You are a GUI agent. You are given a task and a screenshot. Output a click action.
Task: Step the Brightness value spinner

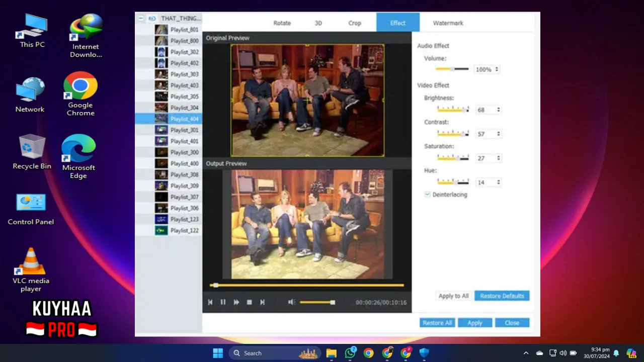click(499, 110)
